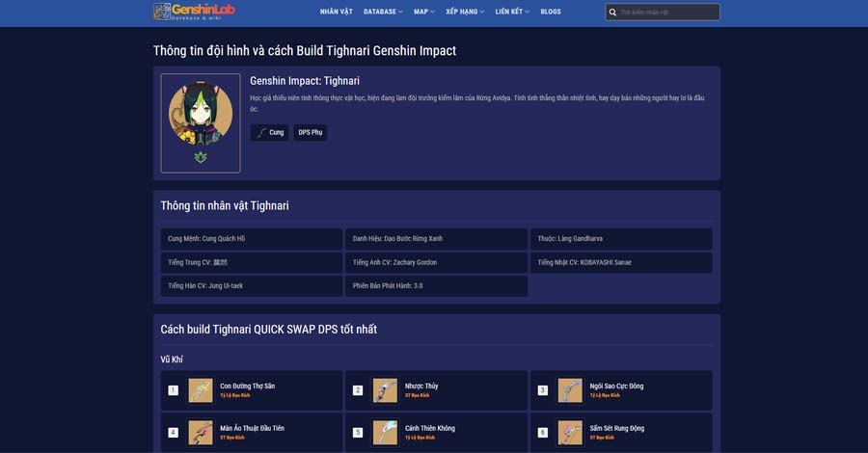
Task: Click the DPS Phụ role tag
Action: [310, 133]
